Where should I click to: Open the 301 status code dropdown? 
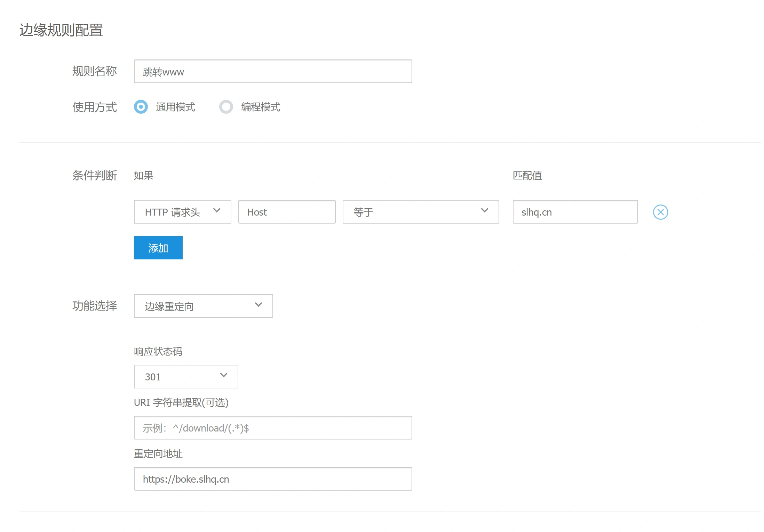(x=185, y=377)
